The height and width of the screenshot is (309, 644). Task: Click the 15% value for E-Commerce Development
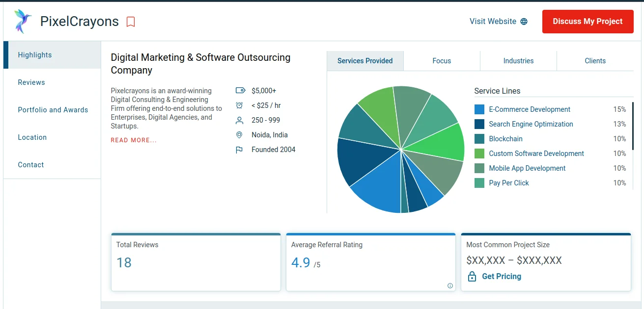pyautogui.click(x=619, y=109)
